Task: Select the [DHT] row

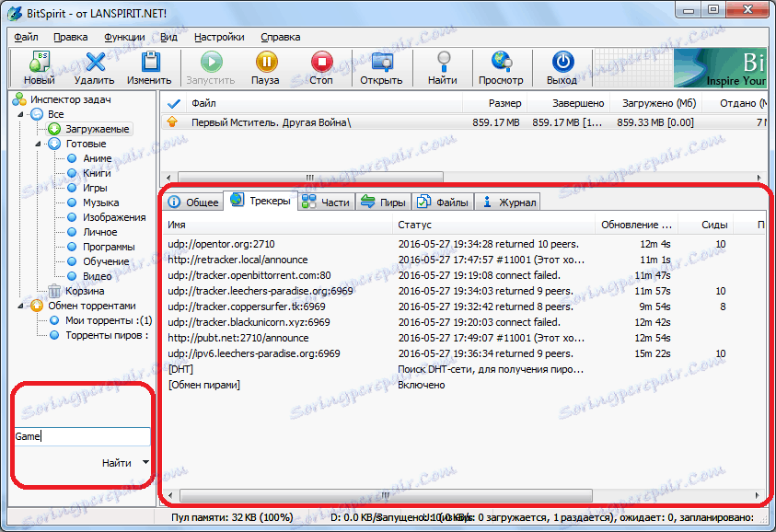Action: tap(180, 369)
